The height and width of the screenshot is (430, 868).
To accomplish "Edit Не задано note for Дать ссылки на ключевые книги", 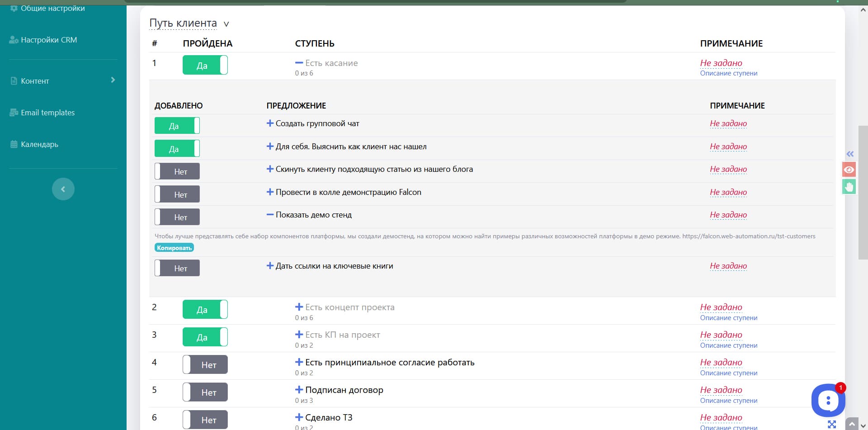I will coord(728,266).
